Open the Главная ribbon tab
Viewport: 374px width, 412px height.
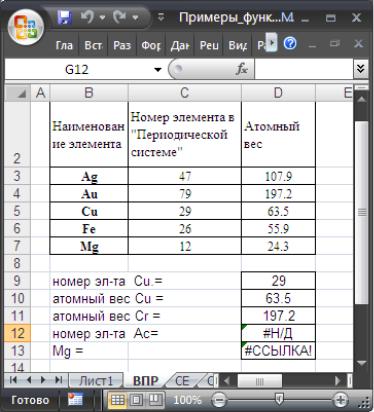point(64,45)
